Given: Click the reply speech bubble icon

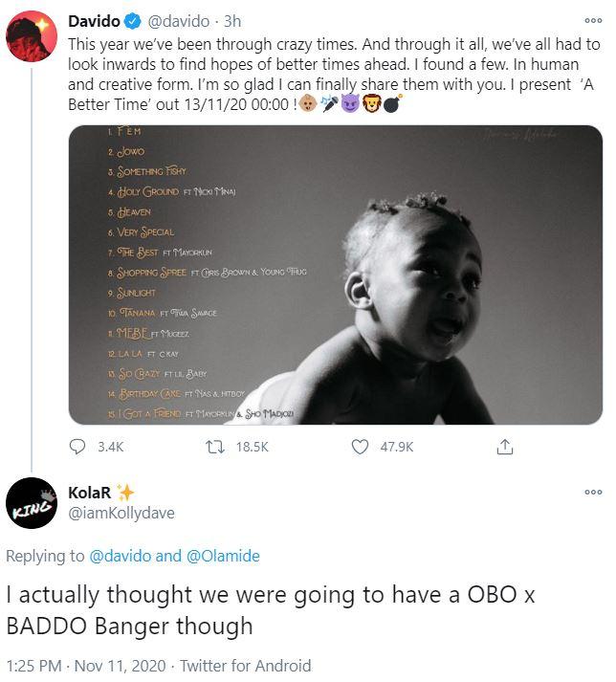Looking at the screenshot, I should 78,447.
